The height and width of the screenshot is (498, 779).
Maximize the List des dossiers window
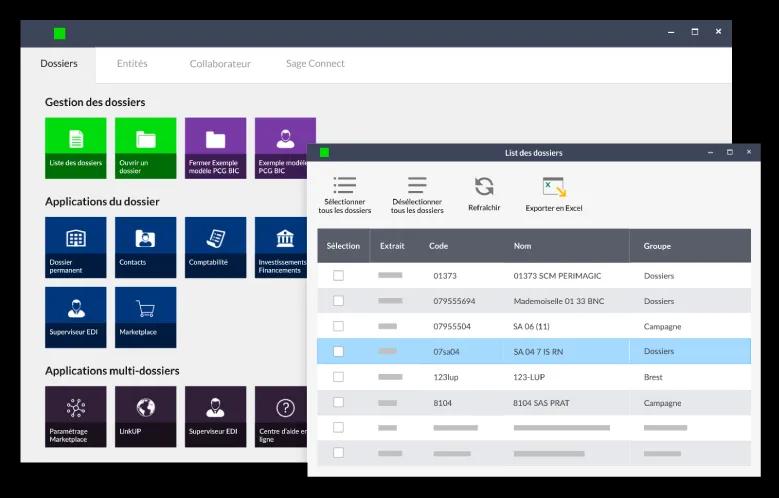click(x=729, y=152)
